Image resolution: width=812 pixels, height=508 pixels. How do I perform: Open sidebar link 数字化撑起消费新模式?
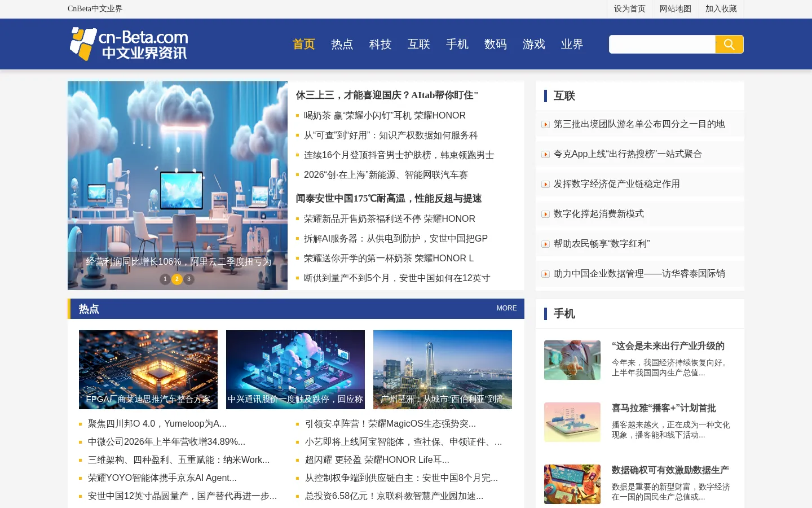point(599,214)
